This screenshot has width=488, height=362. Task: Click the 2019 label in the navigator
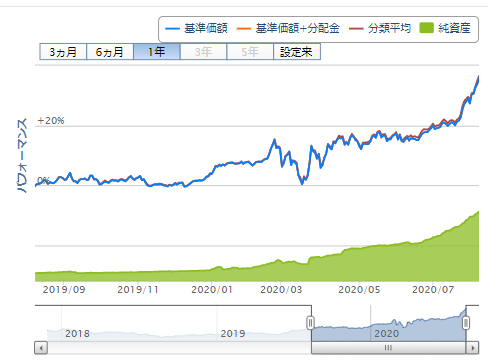(233, 333)
